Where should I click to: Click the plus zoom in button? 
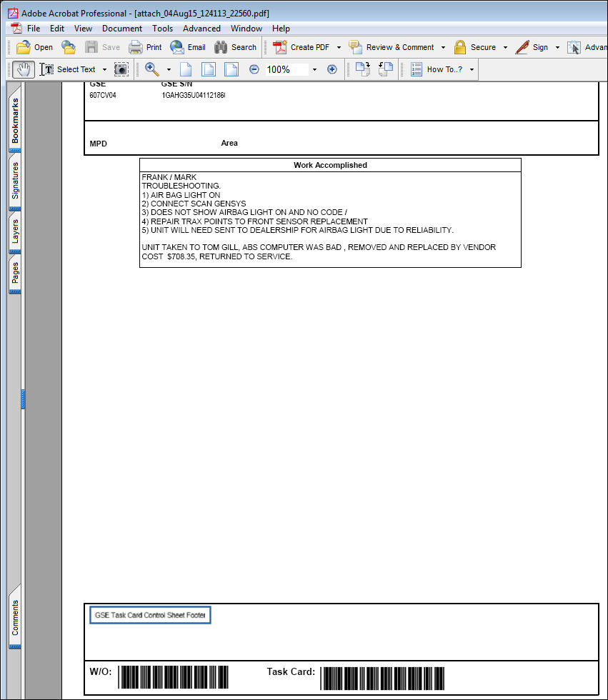[x=332, y=70]
